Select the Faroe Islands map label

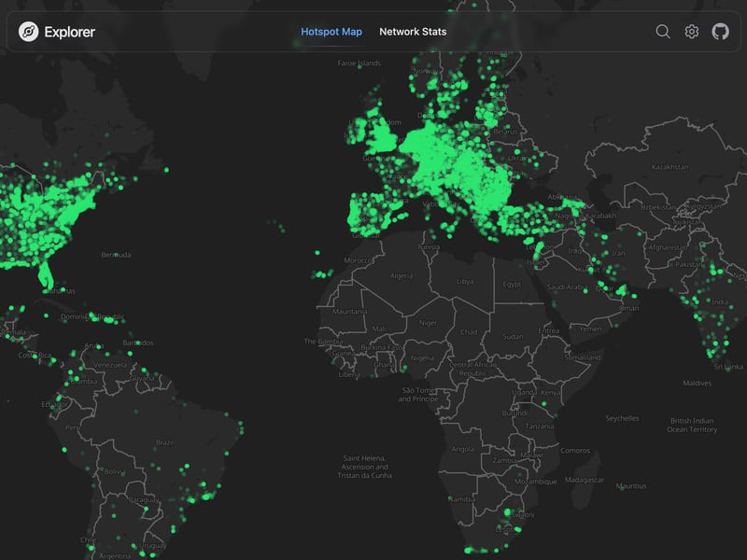pyautogui.click(x=359, y=63)
